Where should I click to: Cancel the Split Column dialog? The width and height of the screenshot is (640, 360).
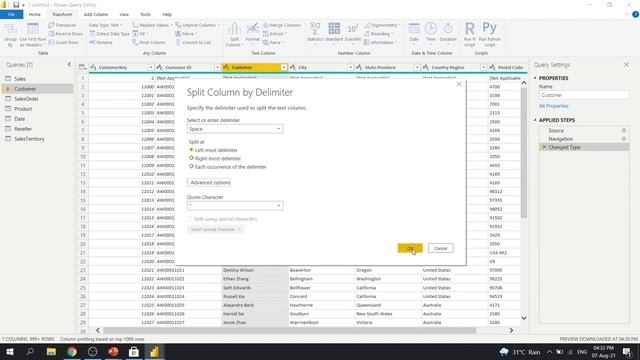pyautogui.click(x=440, y=248)
